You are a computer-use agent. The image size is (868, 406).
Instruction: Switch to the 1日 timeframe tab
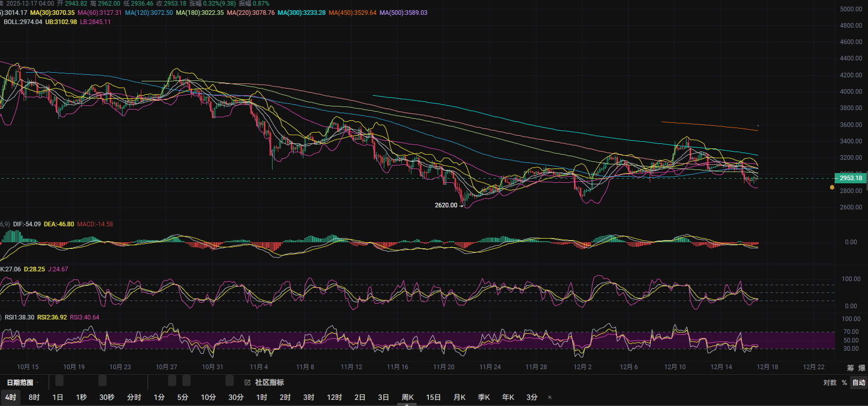(57, 397)
